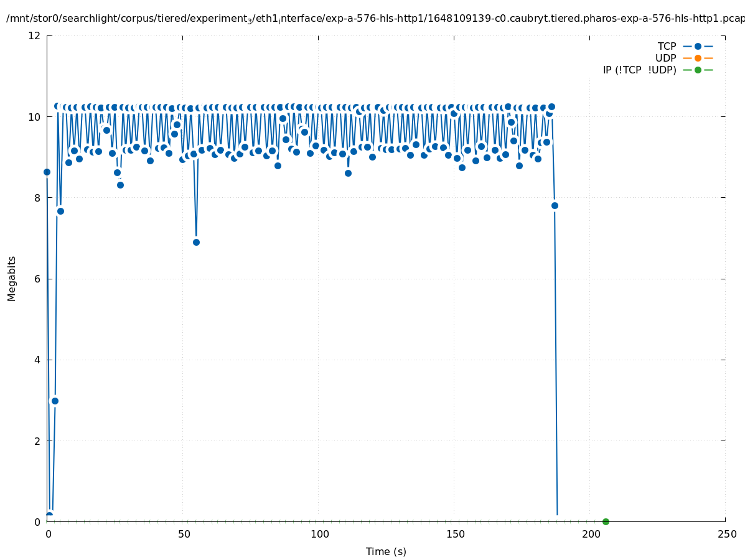Image resolution: width=745 pixels, height=560 pixels.
Task: Click the final TCP point near 7.8 megabits
Action: [x=555, y=205]
